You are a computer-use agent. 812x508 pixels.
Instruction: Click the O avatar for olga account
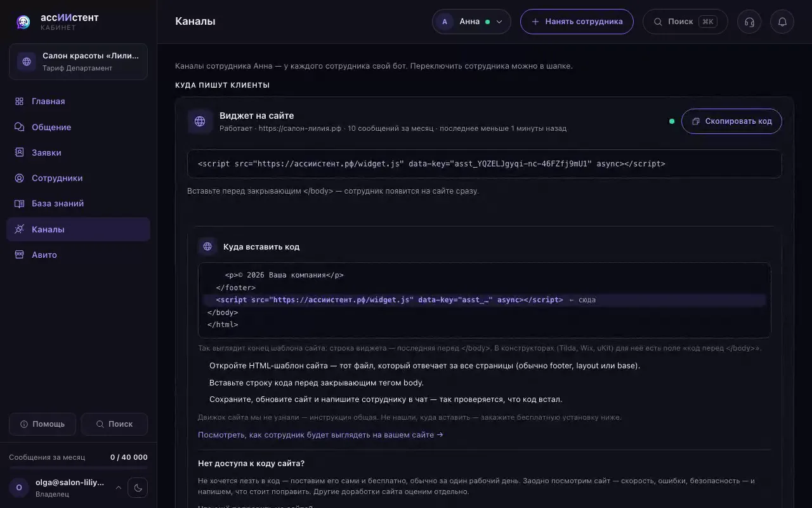pyautogui.click(x=19, y=488)
